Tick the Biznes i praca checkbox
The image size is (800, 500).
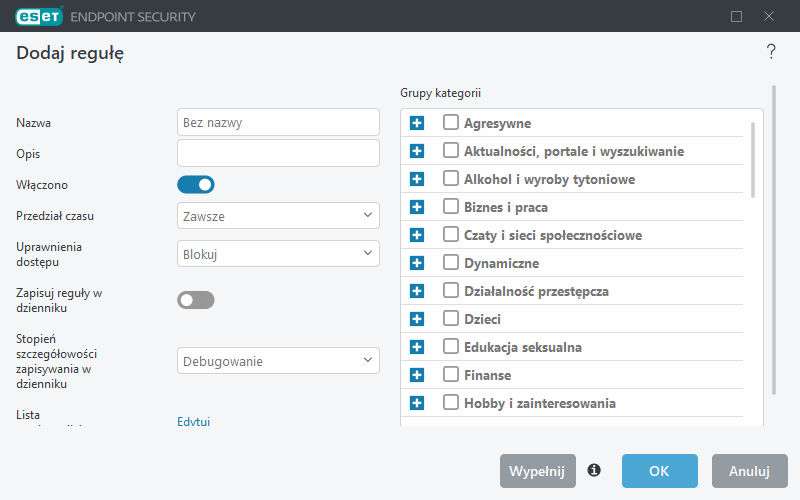(x=451, y=207)
